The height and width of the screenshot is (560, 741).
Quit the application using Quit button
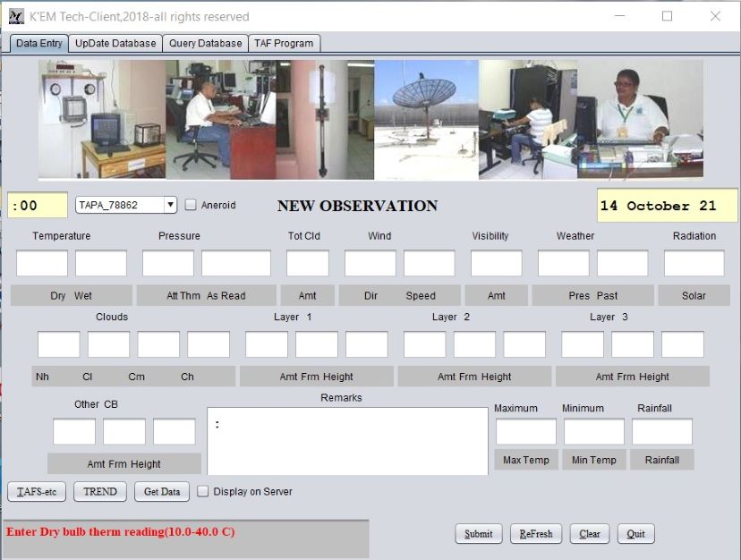tap(635, 533)
